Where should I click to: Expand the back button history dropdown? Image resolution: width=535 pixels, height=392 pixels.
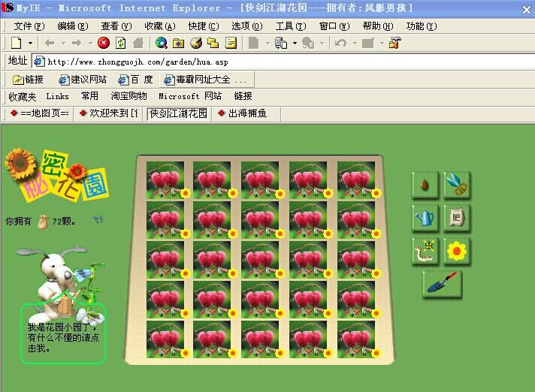click(x=63, y=44)
